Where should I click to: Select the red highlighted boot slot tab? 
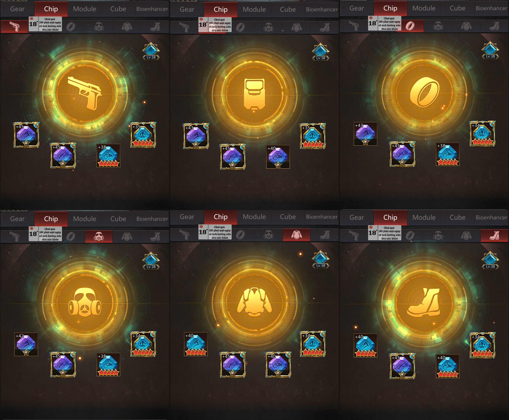click(x=494, y=235)
